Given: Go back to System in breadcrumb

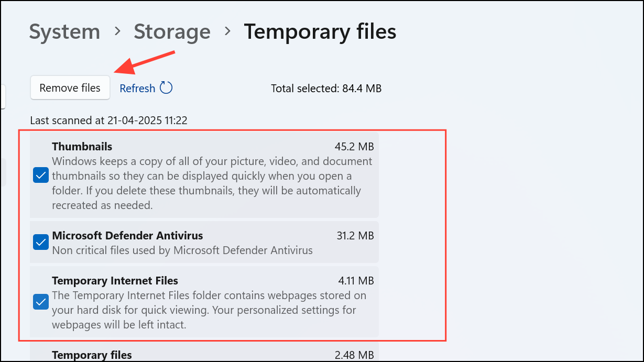Looking at the screenshot, I should pos(64,31).
